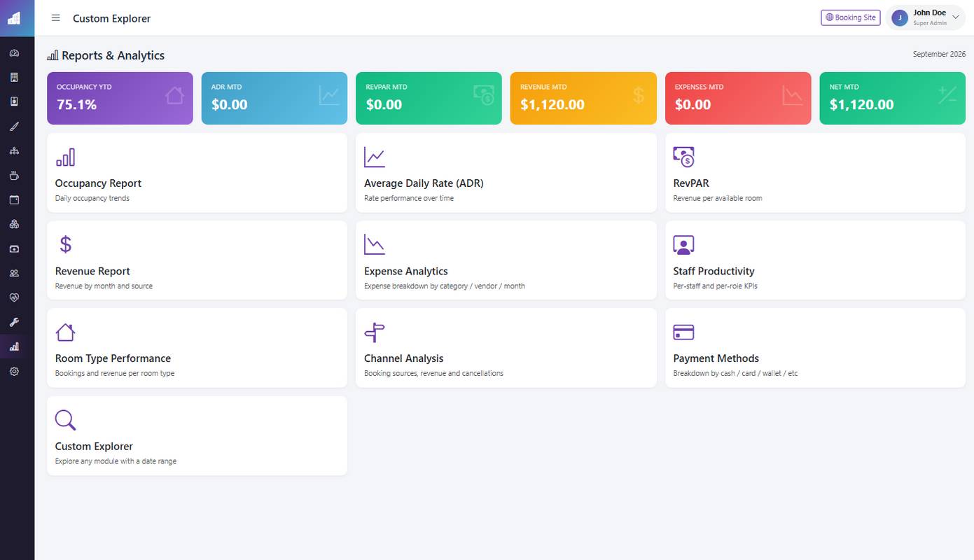Viewport: 974px width, 560px height.
Task: Expand the John Doe user dropdown
Action: pyautogui.click(x=925, y=17)
